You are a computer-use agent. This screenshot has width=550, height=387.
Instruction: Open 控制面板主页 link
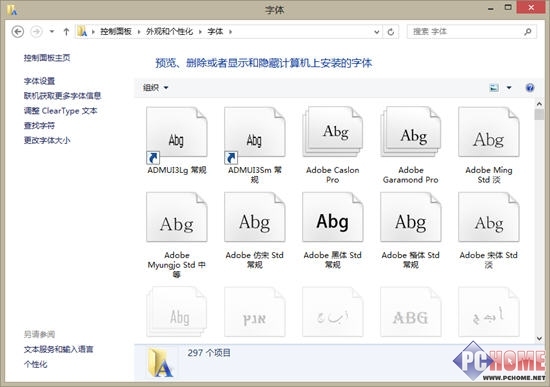pos(47,58)
